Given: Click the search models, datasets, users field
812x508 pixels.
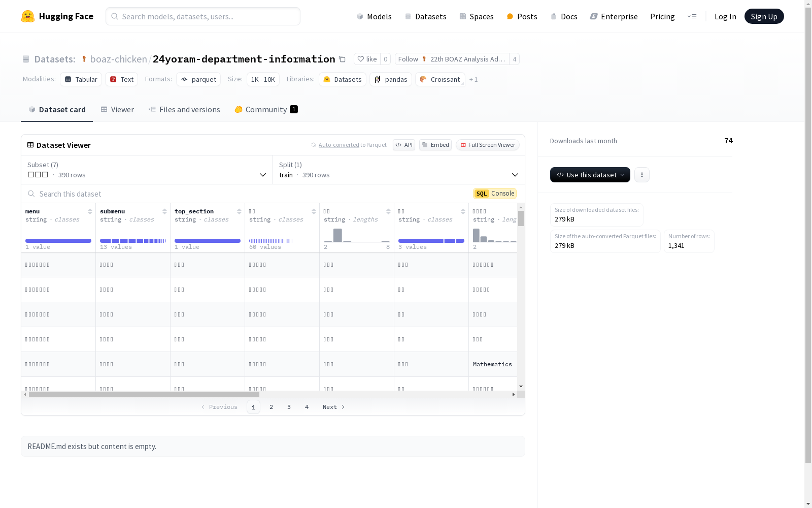Looking at the screenshot, I should click(203, 16).
